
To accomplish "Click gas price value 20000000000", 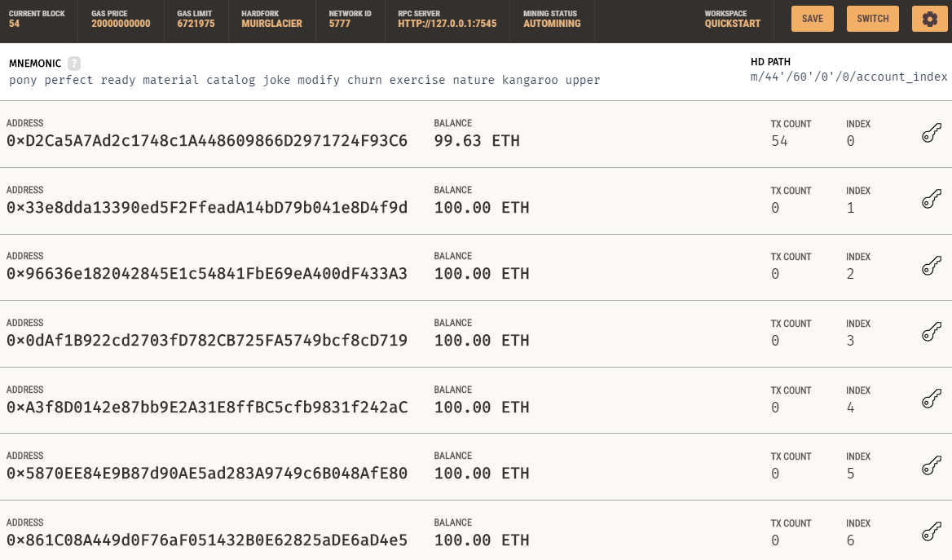I will [121, 24].
